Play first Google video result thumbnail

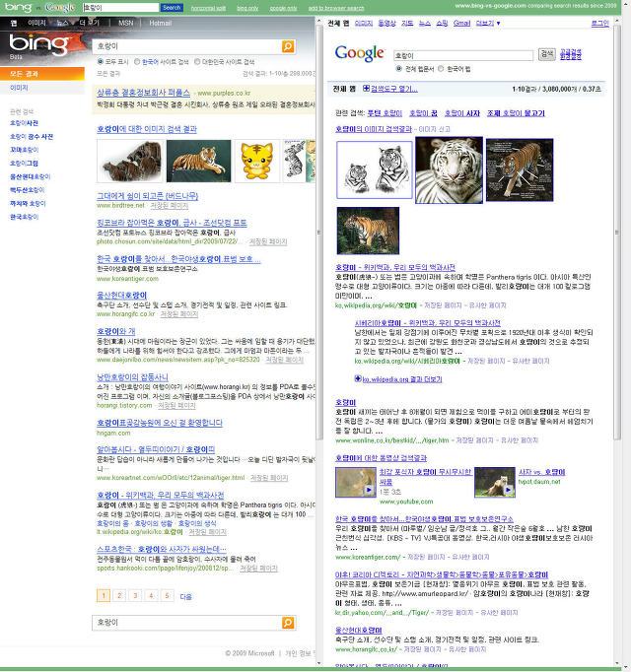(356, 482)
